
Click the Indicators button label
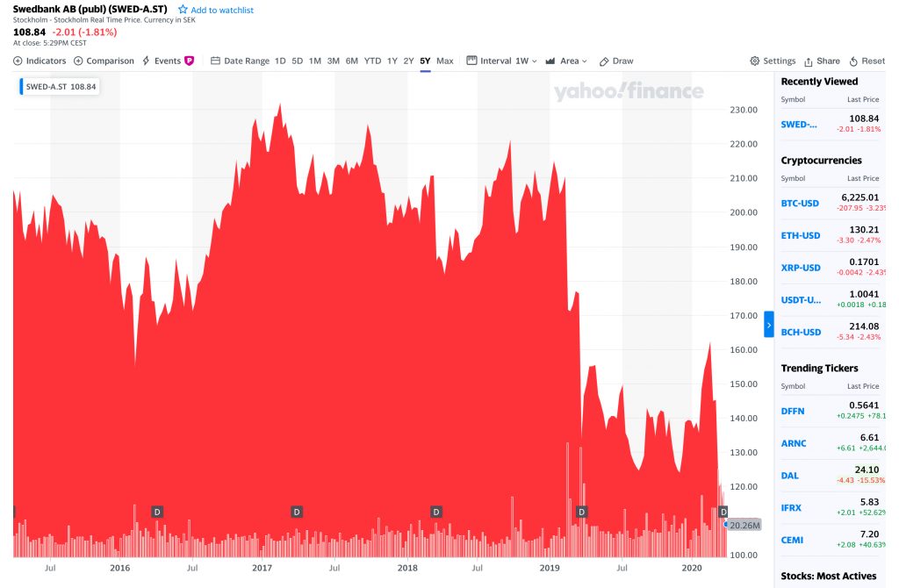[x=46, y=61]
